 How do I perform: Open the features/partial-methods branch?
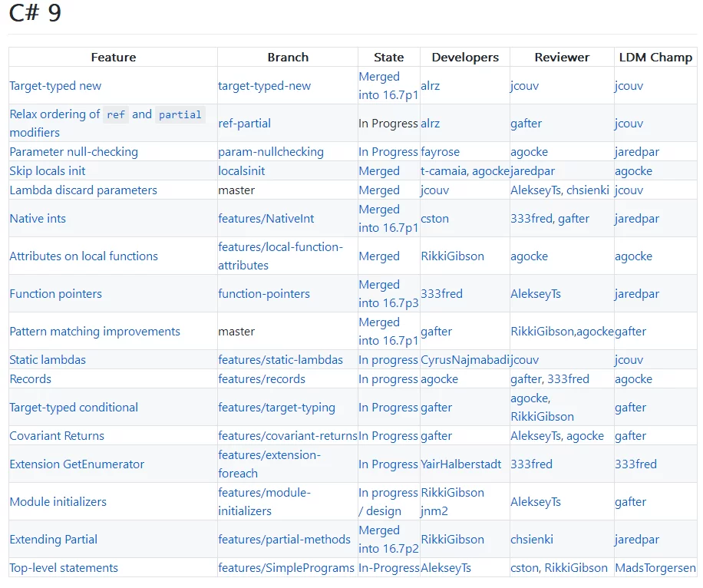[x=284, y=540]
